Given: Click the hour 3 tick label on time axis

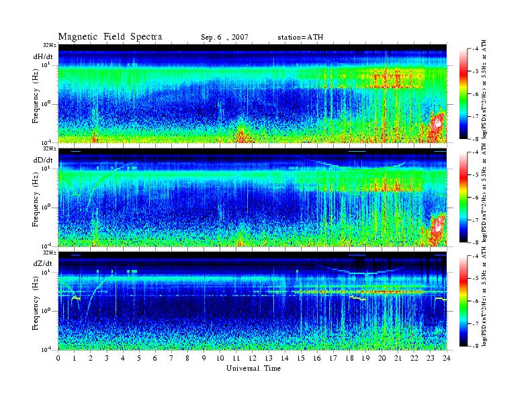Looking at the screenshot, I should [x=107, y=359].
